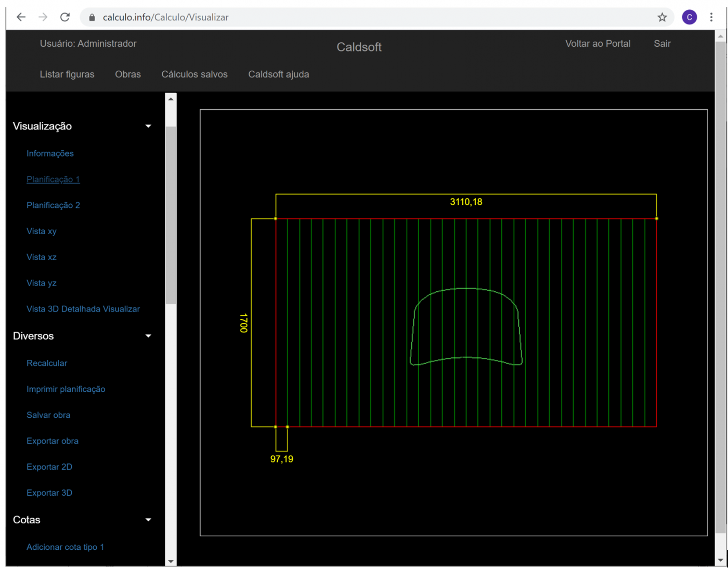
Task: Collapse the Visualização section
Action: point(148,126)
